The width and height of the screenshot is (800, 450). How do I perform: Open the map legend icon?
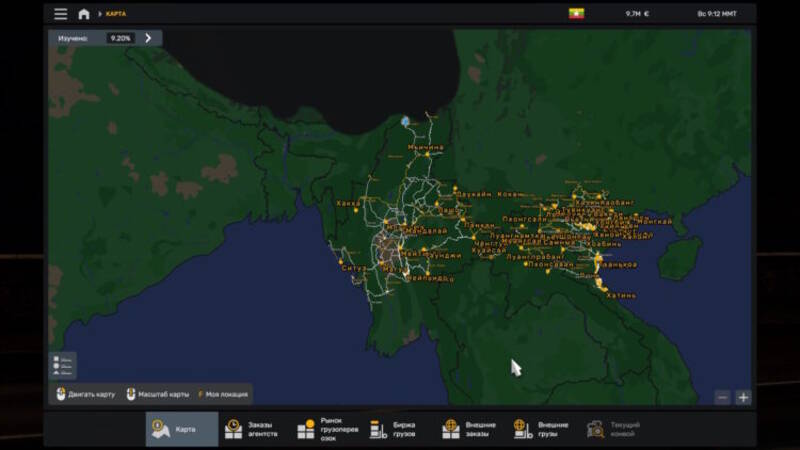(x=62, y=365)
